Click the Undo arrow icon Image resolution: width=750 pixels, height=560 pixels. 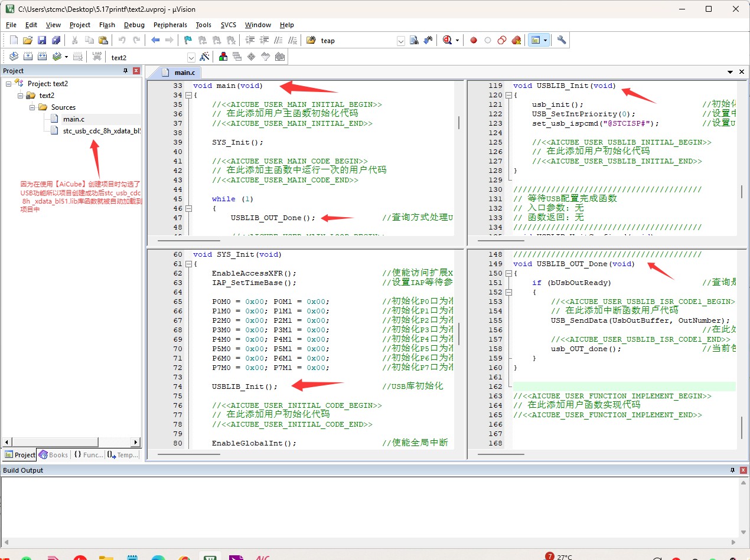tap(122, 40)
